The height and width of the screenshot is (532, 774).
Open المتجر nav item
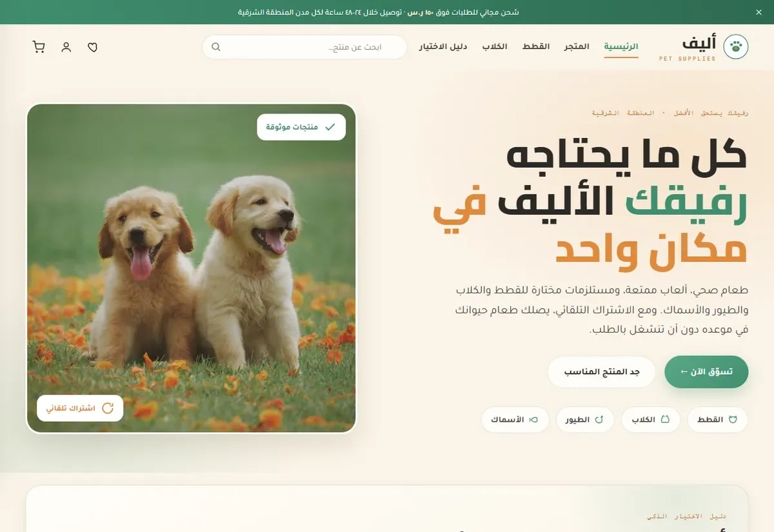577,47
